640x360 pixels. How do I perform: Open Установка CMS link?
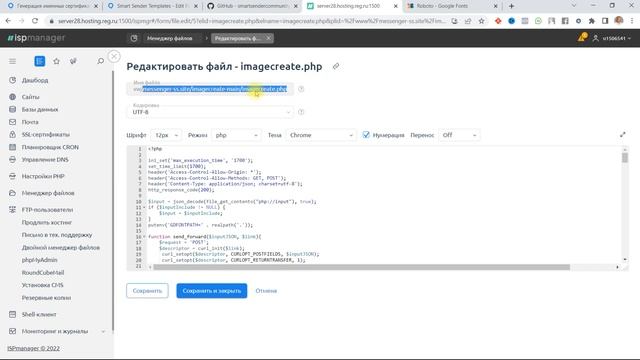coord(42,285)
